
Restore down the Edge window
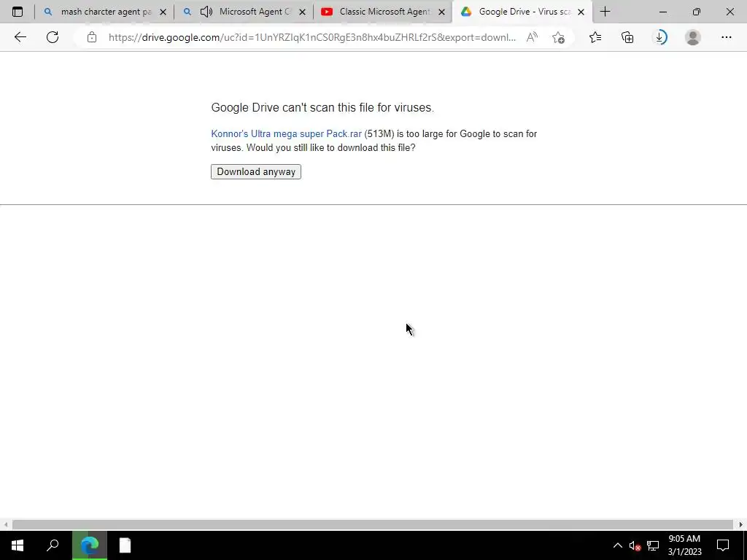pos(697,12)
